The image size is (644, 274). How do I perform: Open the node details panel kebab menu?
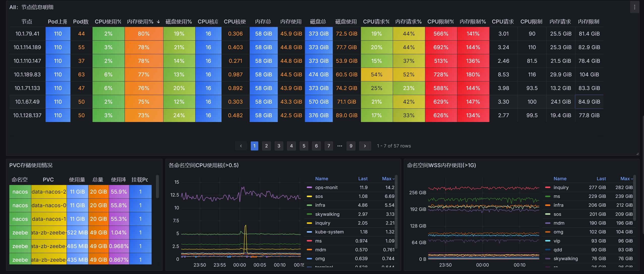coord(634,7)
